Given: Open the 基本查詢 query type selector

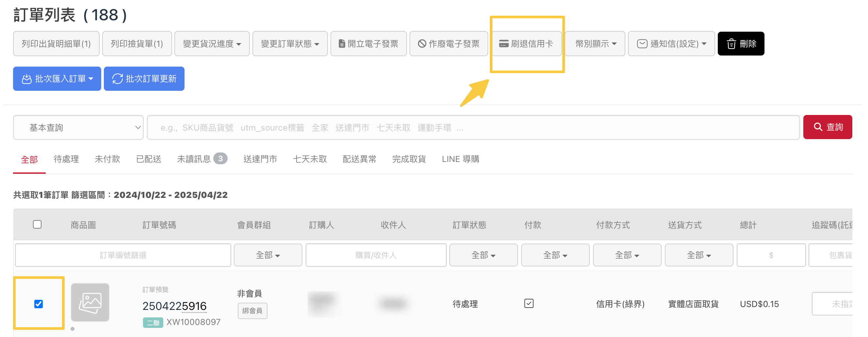Looking at the screenshot, I should tap(78, 128).
